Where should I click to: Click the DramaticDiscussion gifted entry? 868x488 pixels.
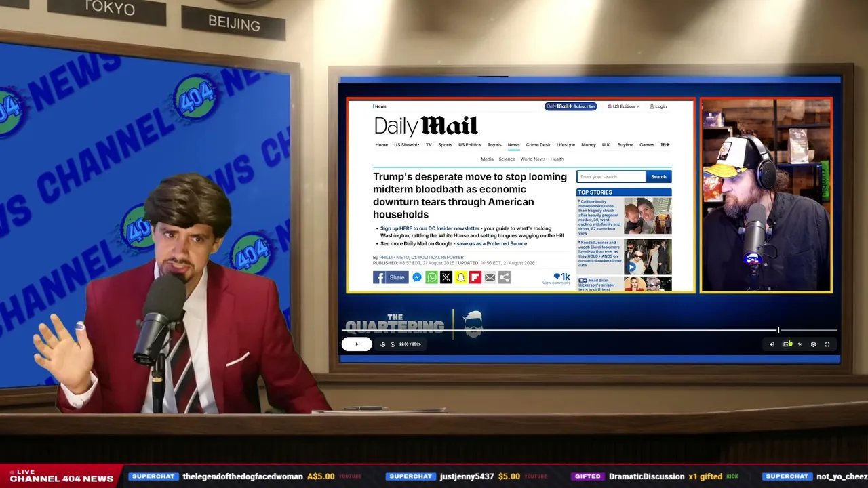[655, 476]
